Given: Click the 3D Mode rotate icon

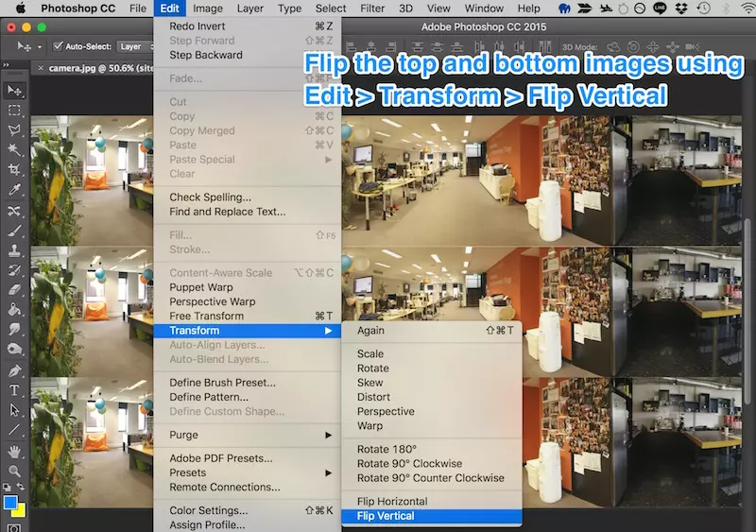Looking at the screenshot, I should [x=613, y=47].
